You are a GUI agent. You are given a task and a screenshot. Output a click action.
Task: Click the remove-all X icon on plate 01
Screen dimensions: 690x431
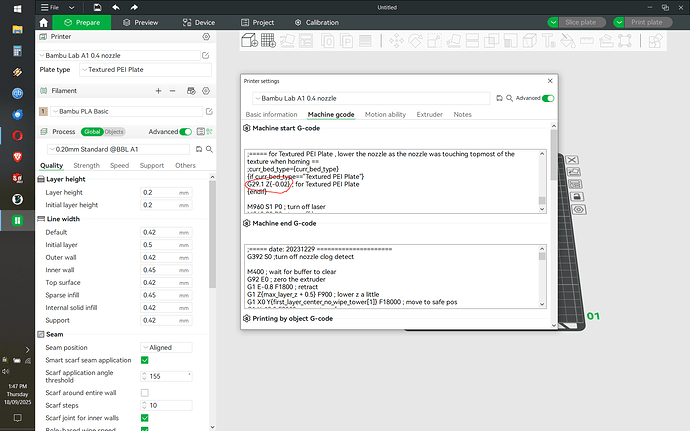coord(572,160)
